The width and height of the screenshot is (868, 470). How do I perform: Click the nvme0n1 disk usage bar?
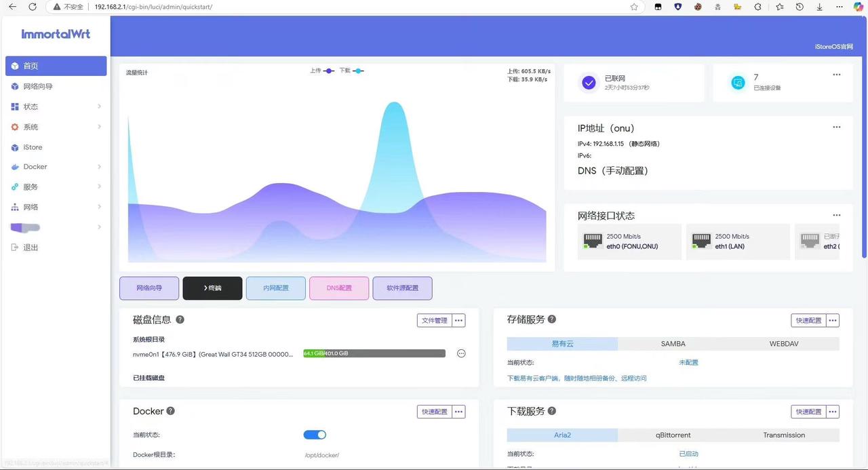[x=374, y=353]
